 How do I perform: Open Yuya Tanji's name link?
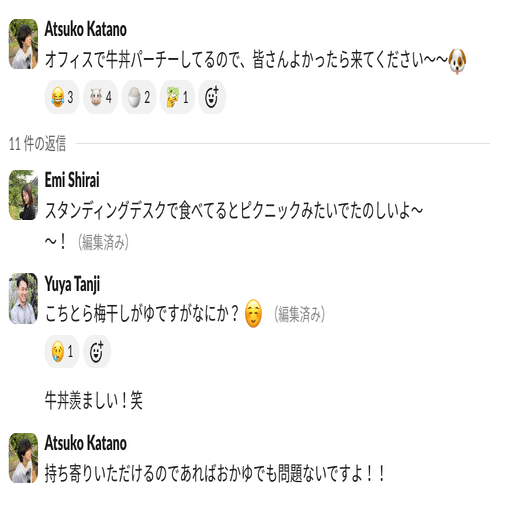point(72,284)
